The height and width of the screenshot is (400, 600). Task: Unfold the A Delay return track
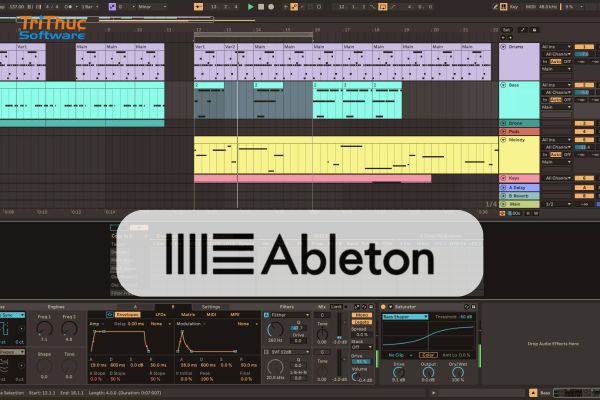(503, 188)
